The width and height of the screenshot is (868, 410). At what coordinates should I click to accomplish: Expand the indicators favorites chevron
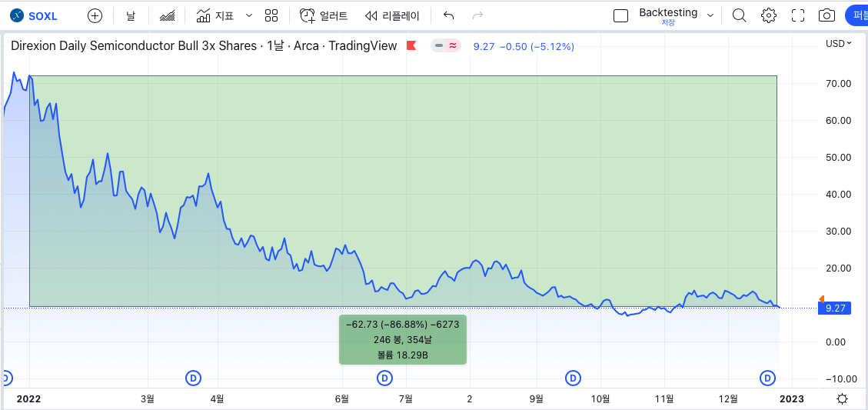248,15
